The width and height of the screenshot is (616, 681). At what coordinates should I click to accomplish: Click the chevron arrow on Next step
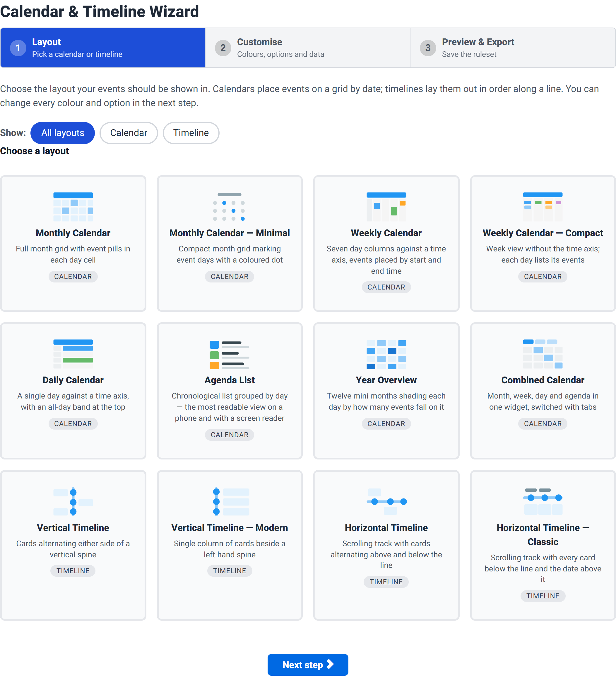click(330, 664)
